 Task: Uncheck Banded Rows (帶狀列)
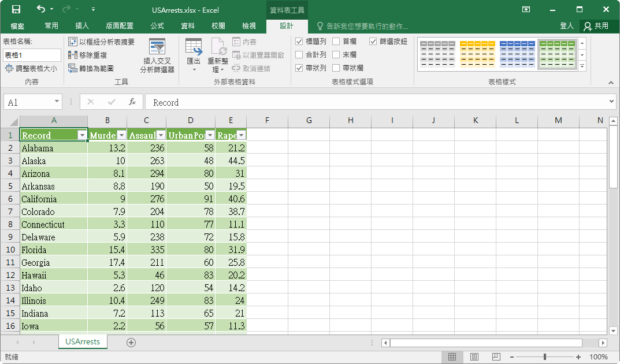[299, 68]
